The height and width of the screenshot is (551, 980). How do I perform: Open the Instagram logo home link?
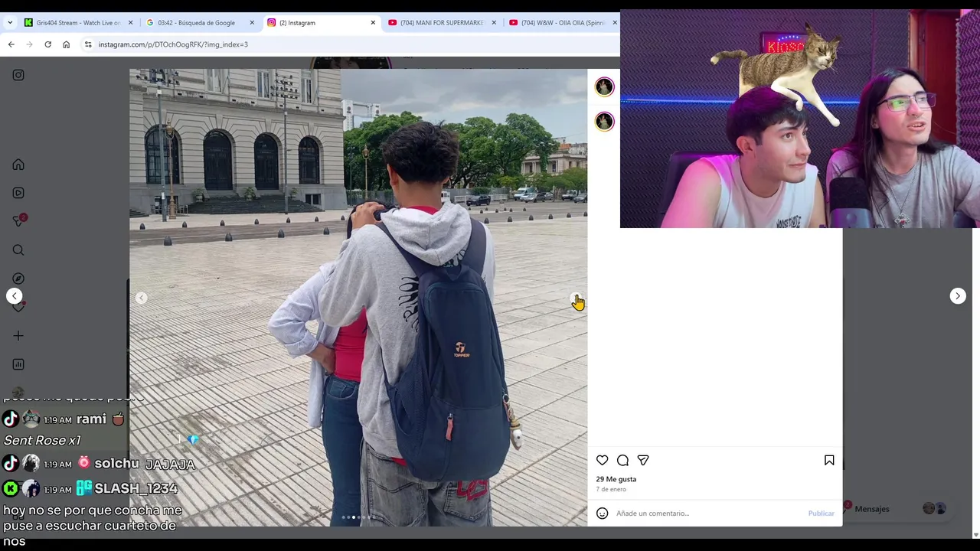pos(18,75)
